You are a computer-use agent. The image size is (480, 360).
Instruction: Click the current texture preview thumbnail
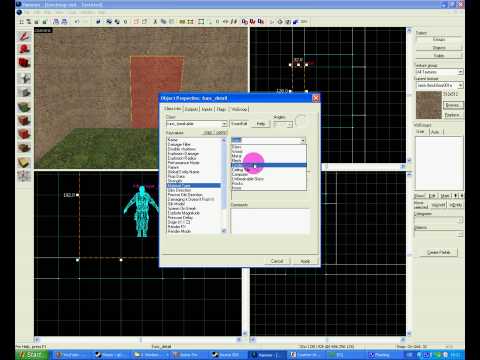tap(429, 105)
